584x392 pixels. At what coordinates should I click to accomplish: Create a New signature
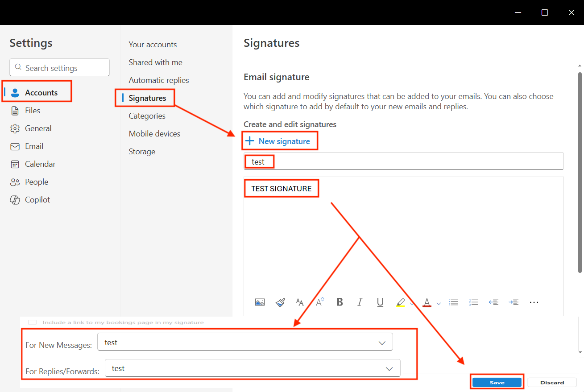[280, 141]
